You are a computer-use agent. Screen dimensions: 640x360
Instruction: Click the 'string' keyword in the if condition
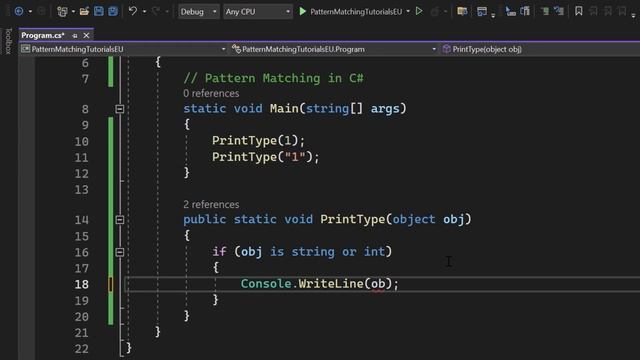click(313, 251)
